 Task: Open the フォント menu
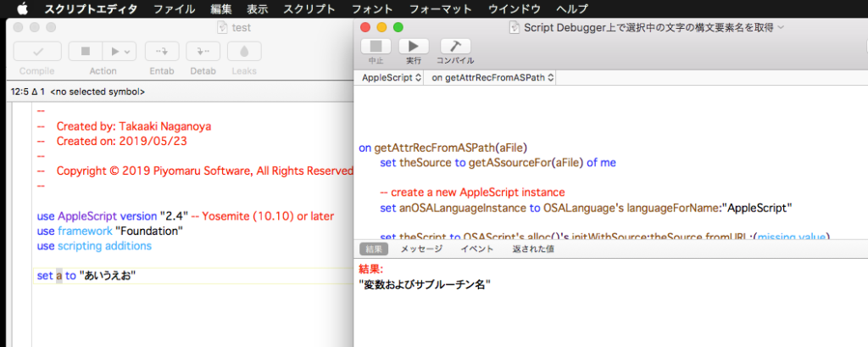[x=373, y=8]
